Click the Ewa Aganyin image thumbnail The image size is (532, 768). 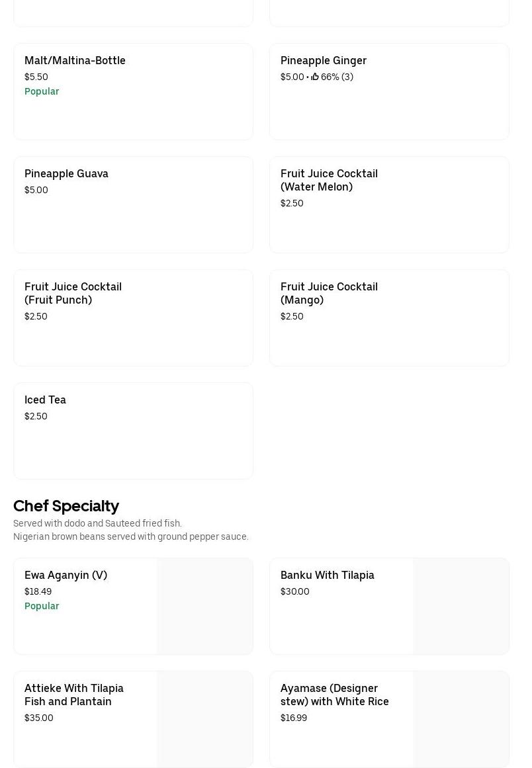tap(205, 607)
